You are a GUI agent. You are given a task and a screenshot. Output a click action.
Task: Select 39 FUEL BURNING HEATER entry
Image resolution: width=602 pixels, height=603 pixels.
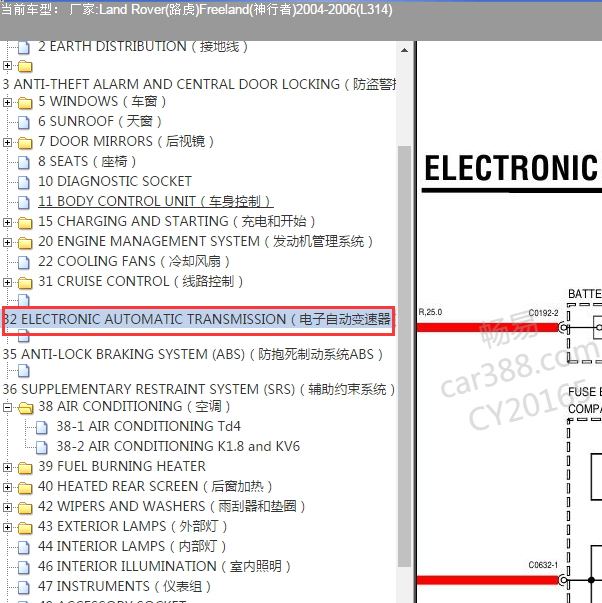tap(122, 467)
